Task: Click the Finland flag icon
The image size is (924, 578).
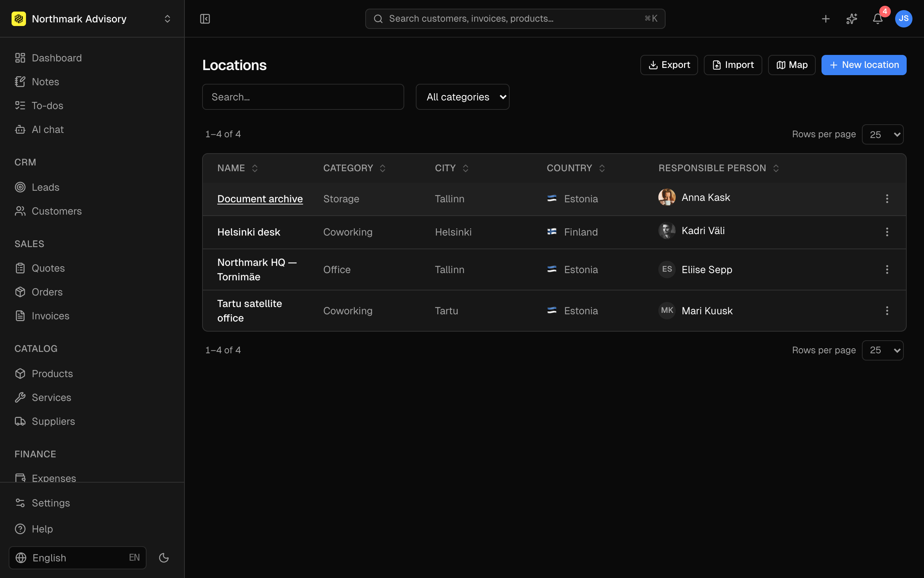Action: click(552, 232)
